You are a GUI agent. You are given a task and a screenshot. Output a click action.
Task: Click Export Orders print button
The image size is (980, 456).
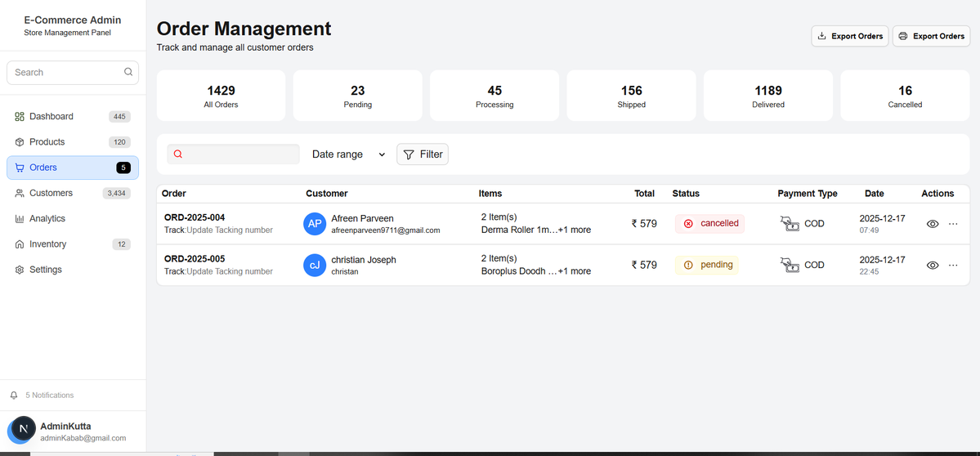pos(931,36)
